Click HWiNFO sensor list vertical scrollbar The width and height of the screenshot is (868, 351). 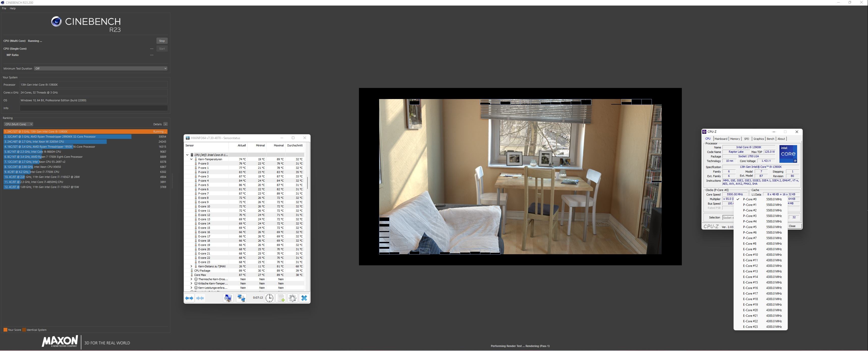point(307,182)
